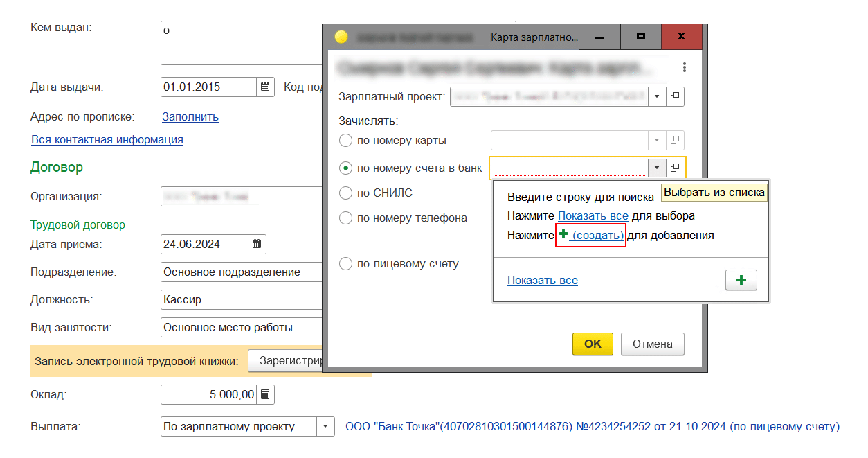
Task: Click yellow circle icon in dialog title
Action: point(341,37)
